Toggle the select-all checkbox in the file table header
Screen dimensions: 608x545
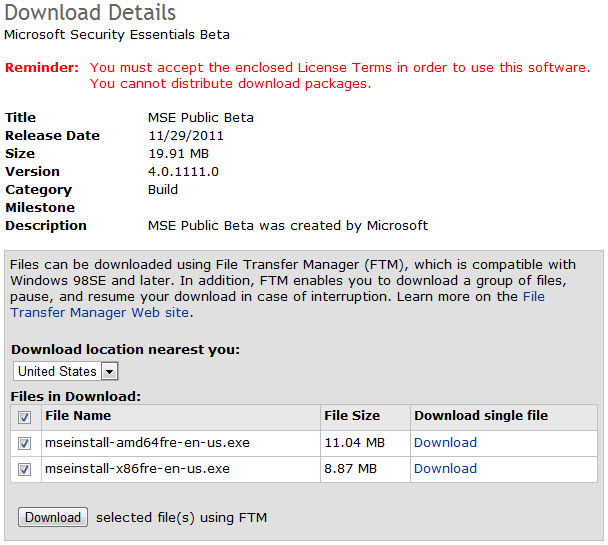(24, 417)
